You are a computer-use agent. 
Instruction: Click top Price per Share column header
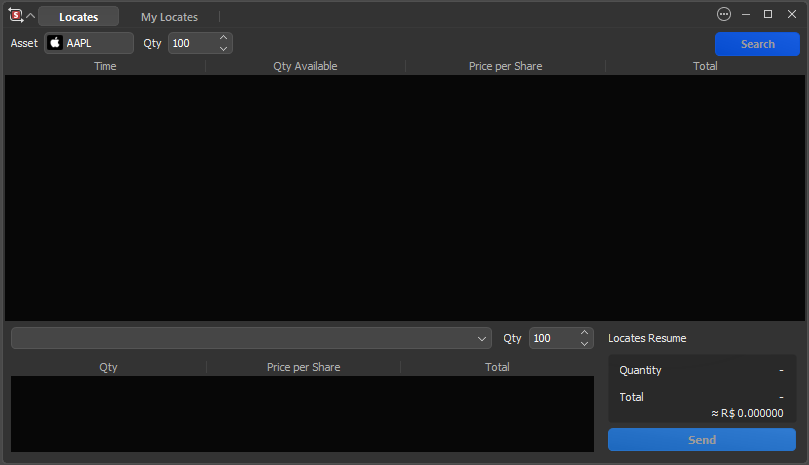click(505, 66)
